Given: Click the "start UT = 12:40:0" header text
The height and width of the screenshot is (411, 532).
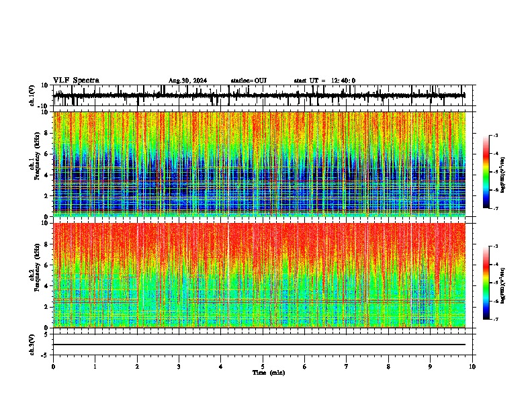Looking at the screenshot, I should tap(324, 81).
